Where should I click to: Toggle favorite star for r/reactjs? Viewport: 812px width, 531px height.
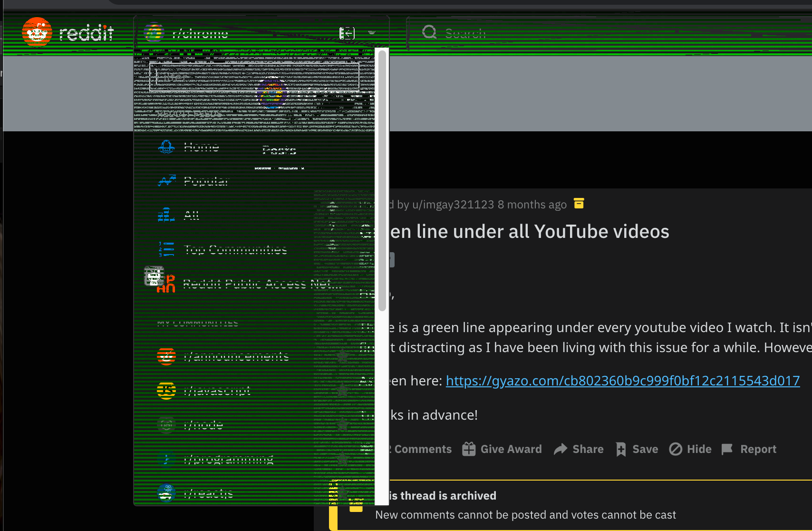(342, 493)
